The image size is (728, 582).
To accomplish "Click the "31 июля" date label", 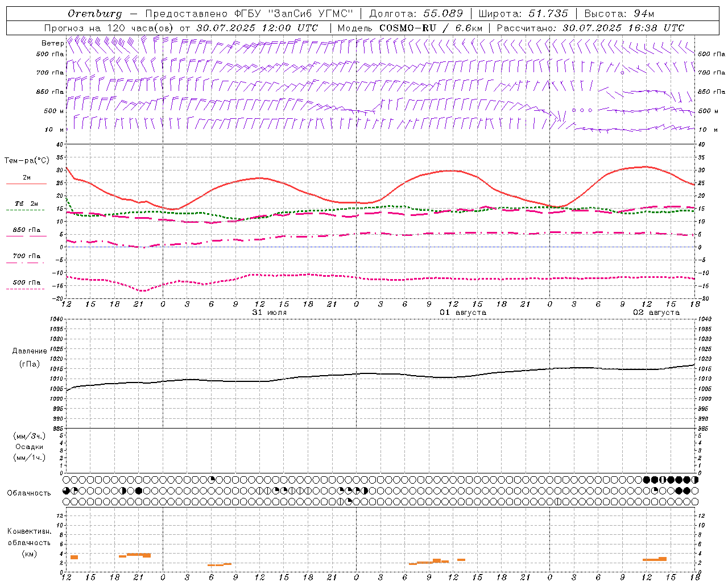I will click(x=270, y=313).
